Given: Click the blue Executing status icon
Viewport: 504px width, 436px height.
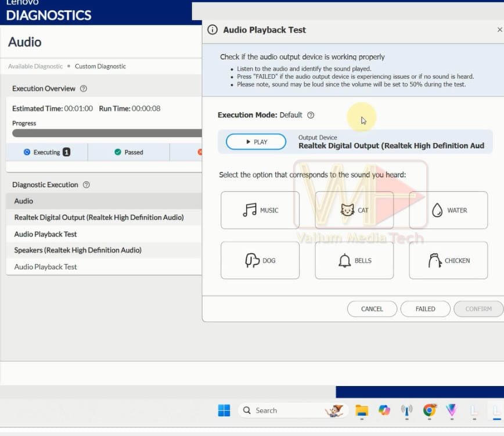Looking at the screenshot, I should coord(27,152).
